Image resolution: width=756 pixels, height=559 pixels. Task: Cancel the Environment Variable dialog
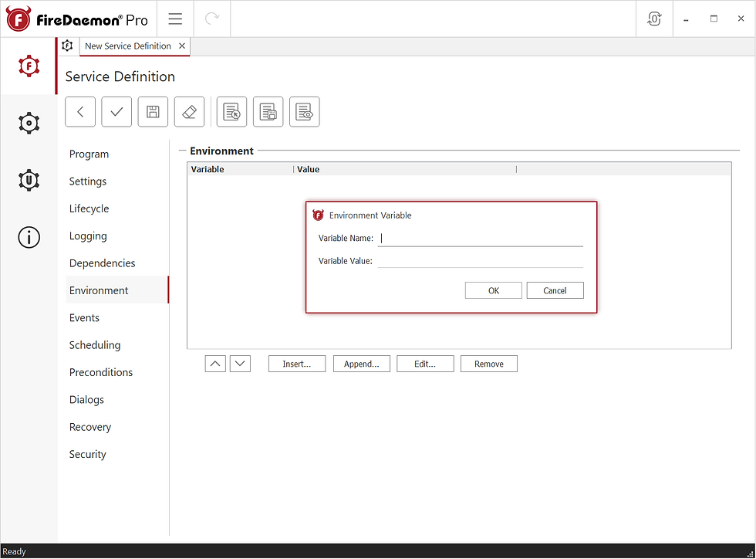[x=555, y=290]
